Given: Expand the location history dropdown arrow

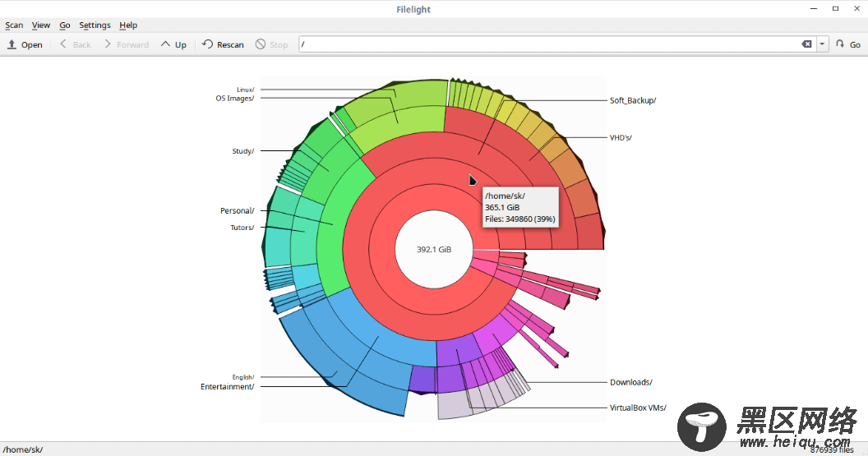Looking at the screenshot, I should pyautogui.click(x=823, y=44).
